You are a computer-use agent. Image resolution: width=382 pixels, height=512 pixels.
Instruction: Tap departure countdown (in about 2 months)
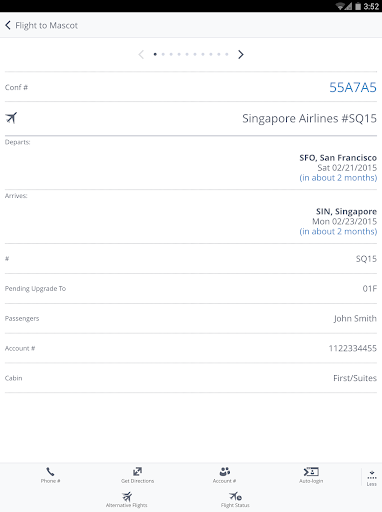(338, 178)
